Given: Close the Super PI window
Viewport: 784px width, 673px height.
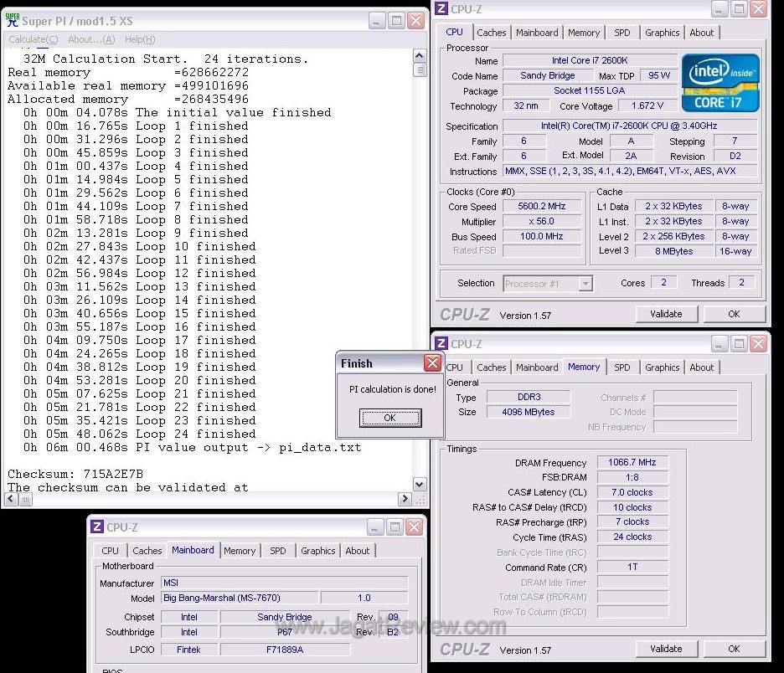Looking at the screenshot, I should (415, 21).
